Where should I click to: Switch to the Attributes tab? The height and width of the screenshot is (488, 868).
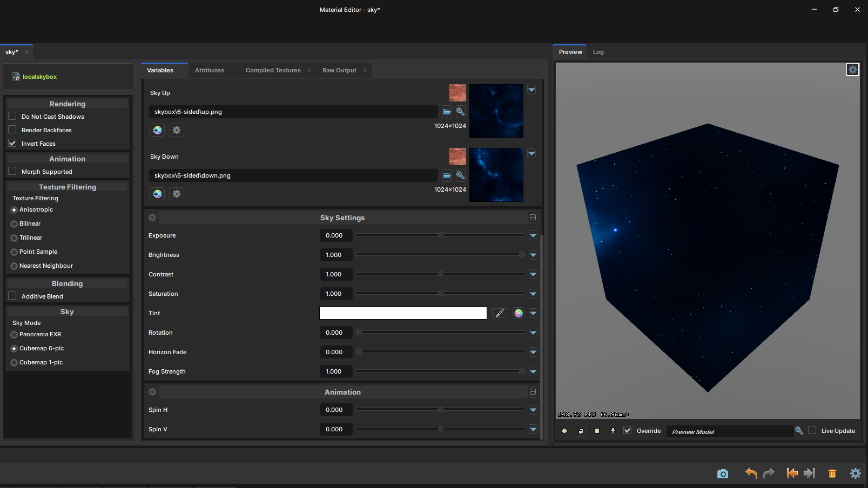pos(210,70)
